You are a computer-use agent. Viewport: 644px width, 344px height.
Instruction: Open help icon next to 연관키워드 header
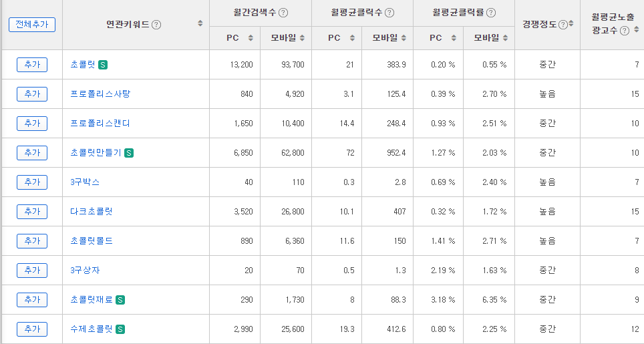(156, 25)
